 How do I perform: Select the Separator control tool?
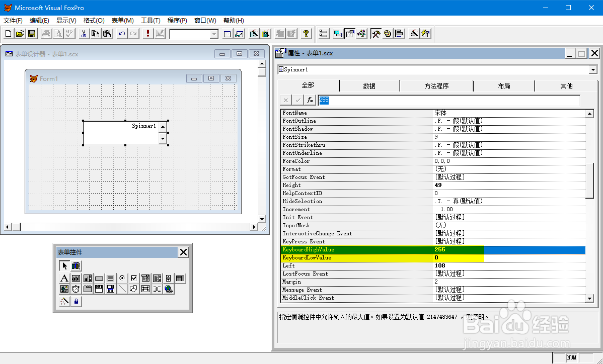click(157, 289)
